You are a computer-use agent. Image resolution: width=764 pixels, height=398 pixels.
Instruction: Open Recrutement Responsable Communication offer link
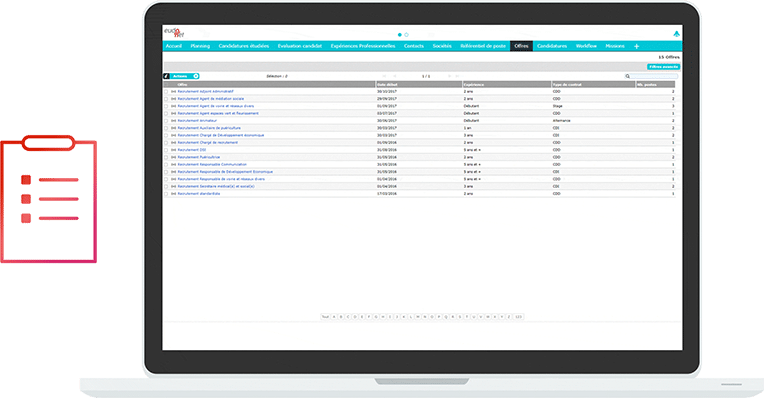click(212, 165)
